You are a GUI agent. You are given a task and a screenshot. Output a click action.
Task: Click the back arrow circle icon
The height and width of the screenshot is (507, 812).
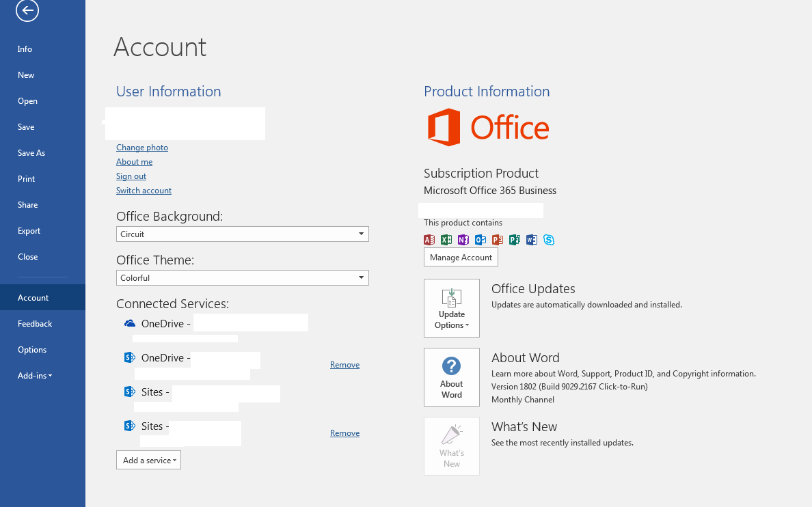tap(27, 10)
